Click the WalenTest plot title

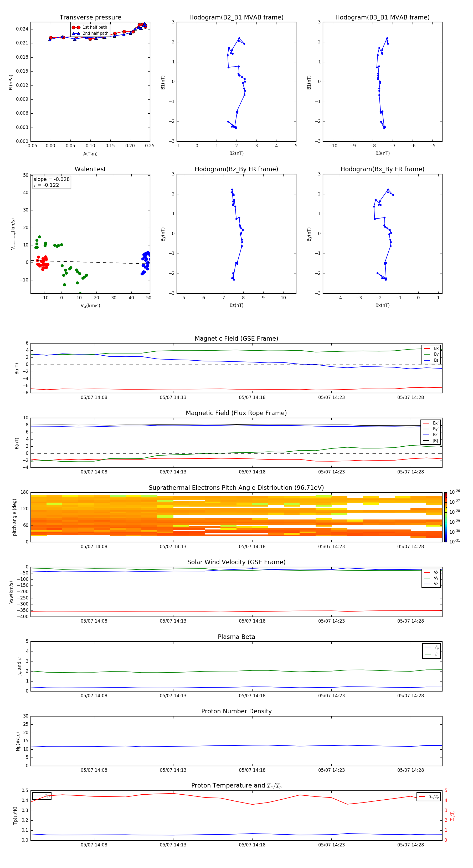(90, 169)
